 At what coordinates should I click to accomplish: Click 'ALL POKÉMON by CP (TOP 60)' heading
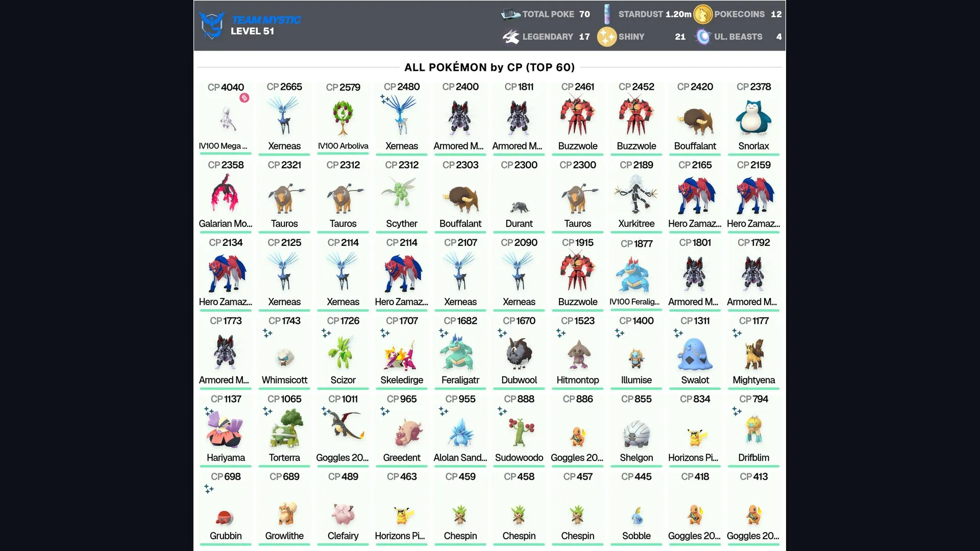point(489,67)
